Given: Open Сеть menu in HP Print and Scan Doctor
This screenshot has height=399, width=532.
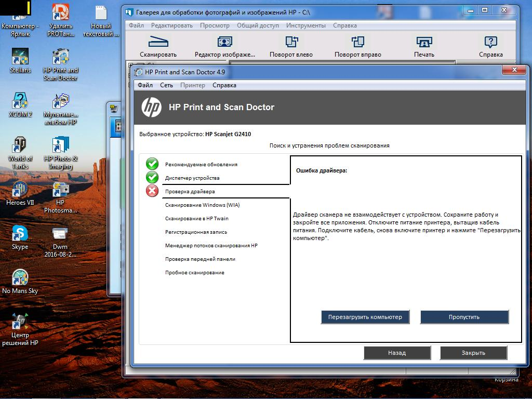Looking at the screenshot, I should [167, 85].
